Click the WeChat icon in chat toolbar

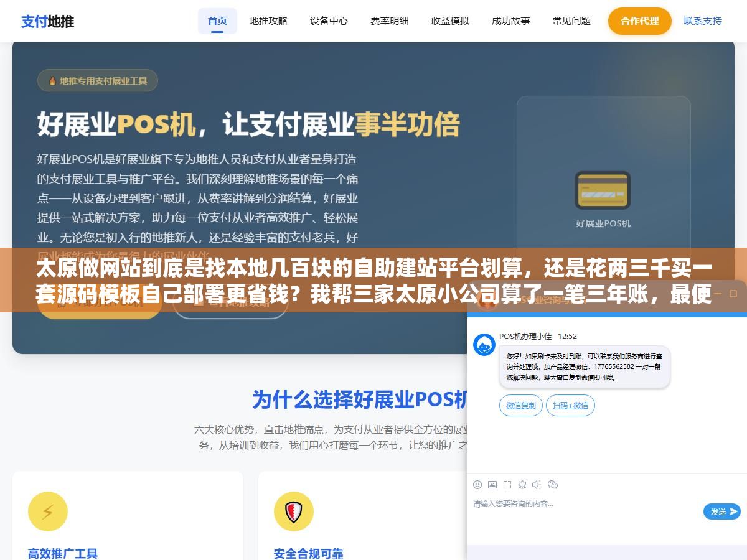pyautogui.click(x=552, y=485)
